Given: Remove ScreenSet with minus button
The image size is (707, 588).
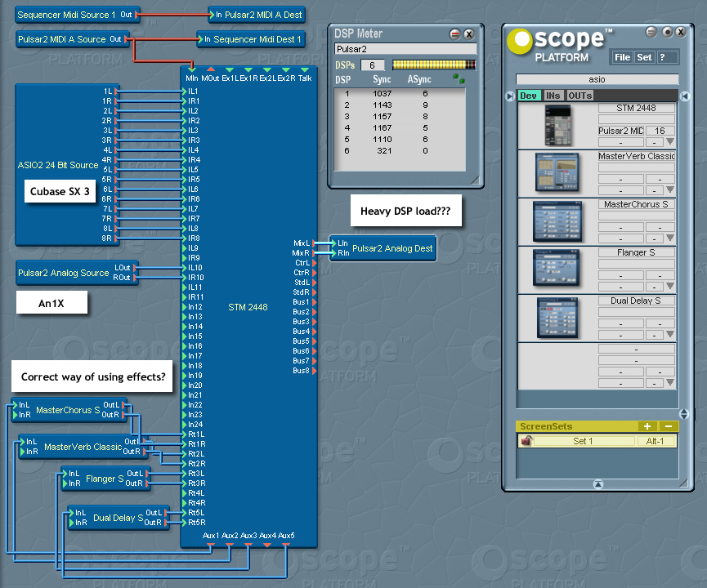Looking at the screenshot, I should point(669,426).
